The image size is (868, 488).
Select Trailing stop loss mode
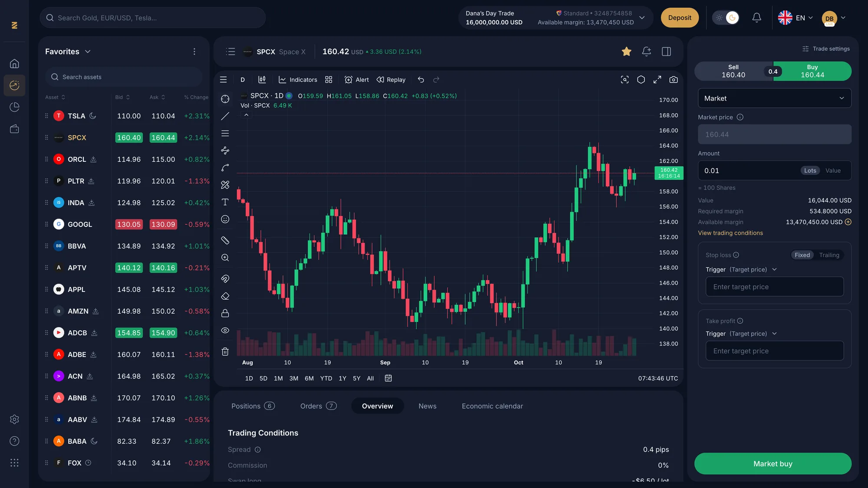click(x=829, y=255)
